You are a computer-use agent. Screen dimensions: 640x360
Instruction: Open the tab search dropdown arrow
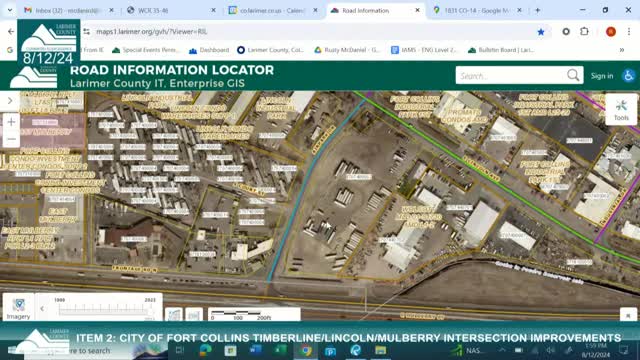tap(10, 10)
